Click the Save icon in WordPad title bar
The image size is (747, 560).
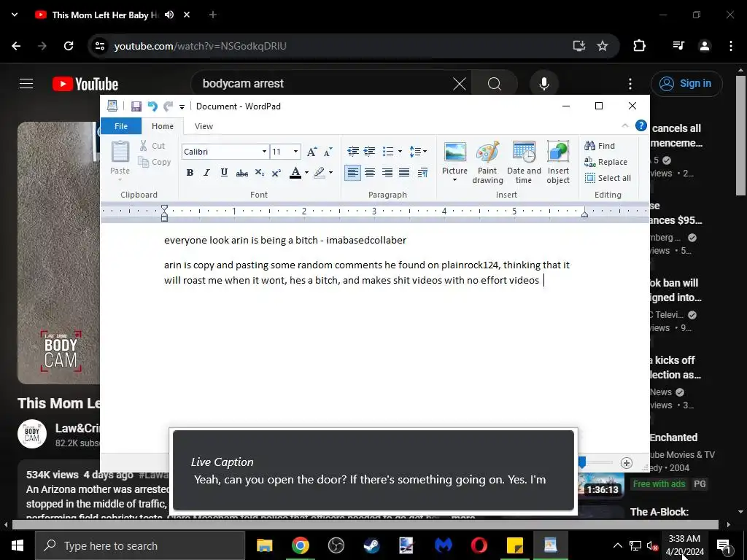tap(136, 106)
